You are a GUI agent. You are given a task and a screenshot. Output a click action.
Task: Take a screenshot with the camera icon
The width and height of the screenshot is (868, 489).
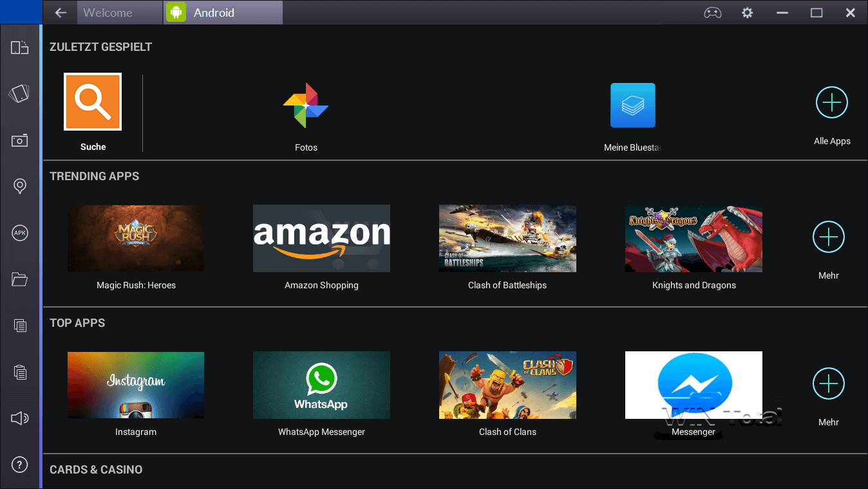pyautogui.click(x=19, y=140)
